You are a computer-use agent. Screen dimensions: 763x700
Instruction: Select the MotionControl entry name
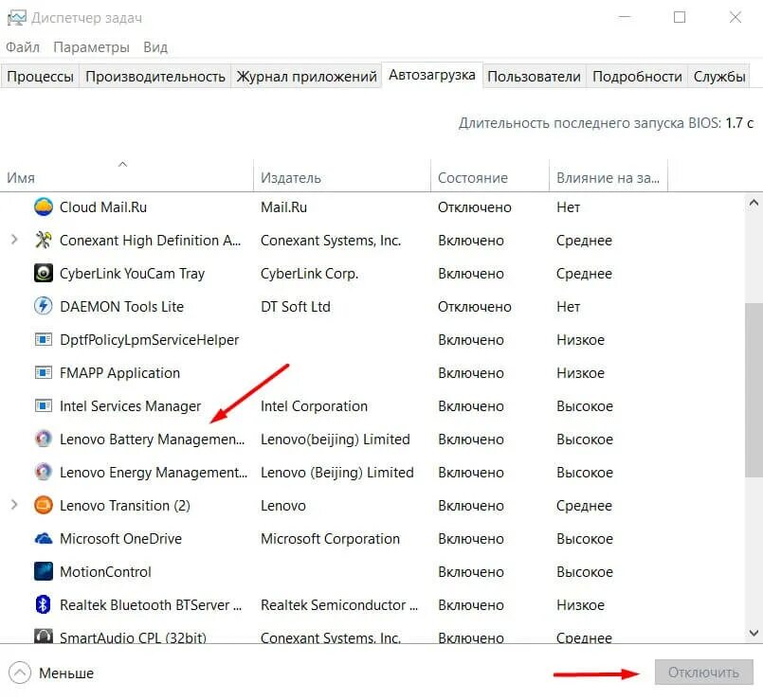(105, 571)
